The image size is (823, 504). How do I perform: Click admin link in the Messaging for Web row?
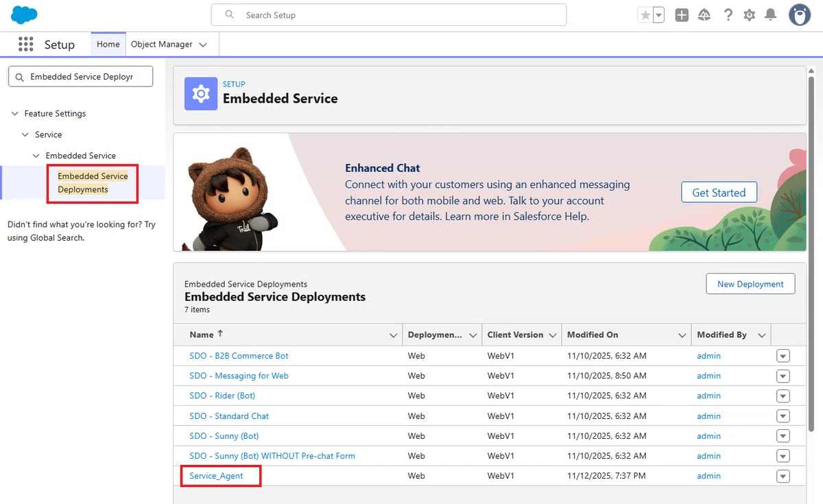click(x=708, y=376)
